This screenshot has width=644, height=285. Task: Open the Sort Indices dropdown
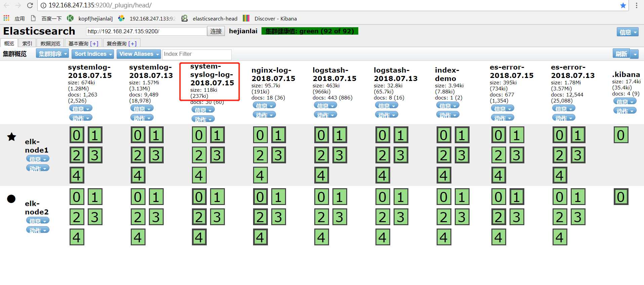click(92, 54)
